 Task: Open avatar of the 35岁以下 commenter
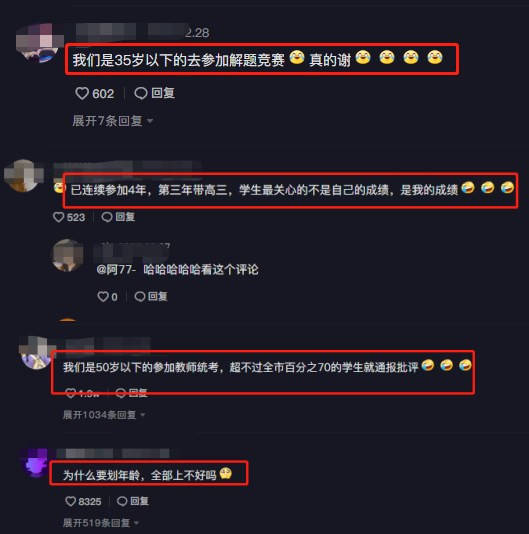pyautogui.click(x=39, y=43)
